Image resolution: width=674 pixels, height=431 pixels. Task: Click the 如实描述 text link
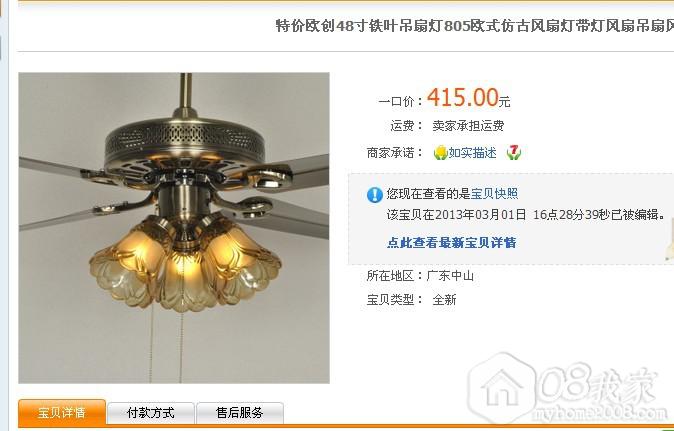tap(472, 153)
